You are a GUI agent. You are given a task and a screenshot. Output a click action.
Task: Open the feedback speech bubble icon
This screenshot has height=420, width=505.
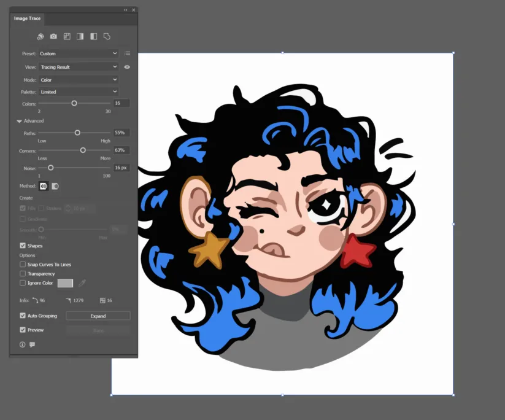point(32,344)
